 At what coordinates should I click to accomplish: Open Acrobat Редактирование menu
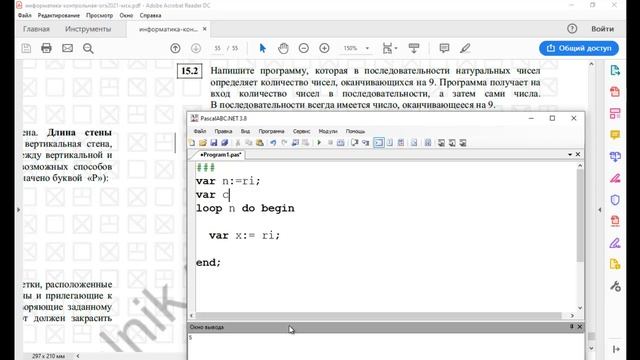pos(59,16)
